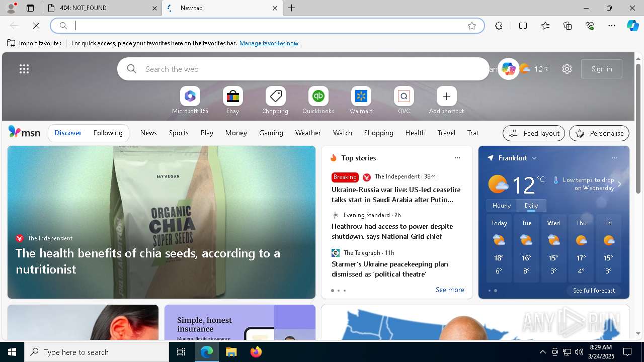Open the MSN apps grid launcher
Screen dimensions: 644x362
pos(24,69)
